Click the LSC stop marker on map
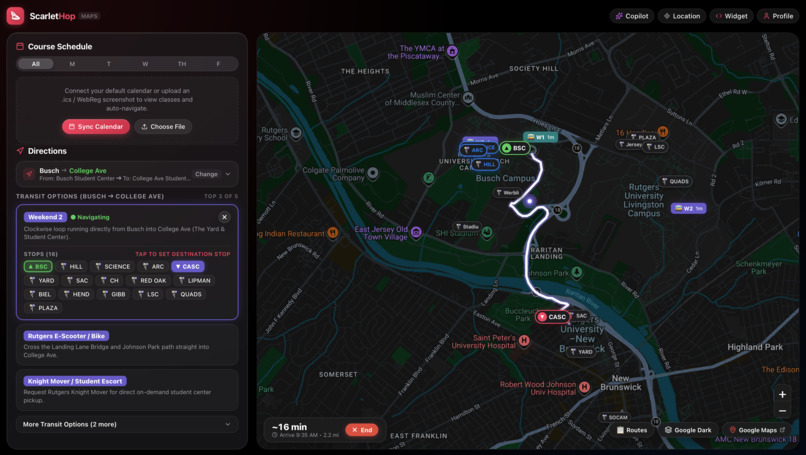Image resolution: width=806 pixels, height=455 pixels. [x=655, y=147]
